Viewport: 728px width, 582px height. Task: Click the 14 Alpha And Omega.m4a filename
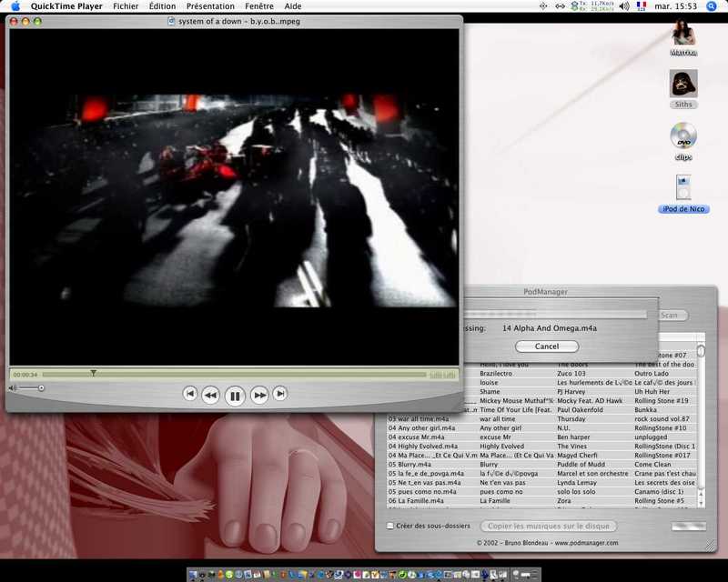tap(550, 328)
